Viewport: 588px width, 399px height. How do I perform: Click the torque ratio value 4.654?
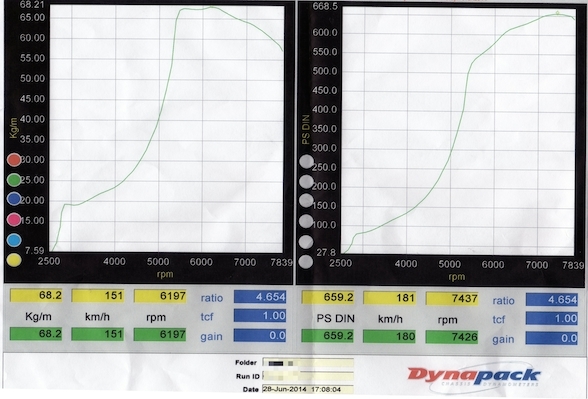coord(260,297)
